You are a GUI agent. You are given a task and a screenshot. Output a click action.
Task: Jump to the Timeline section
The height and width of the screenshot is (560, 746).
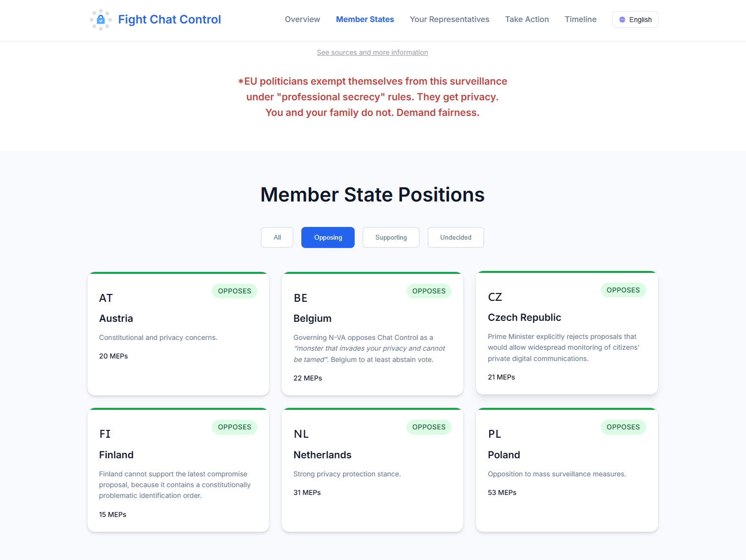[x=581, y=20]
